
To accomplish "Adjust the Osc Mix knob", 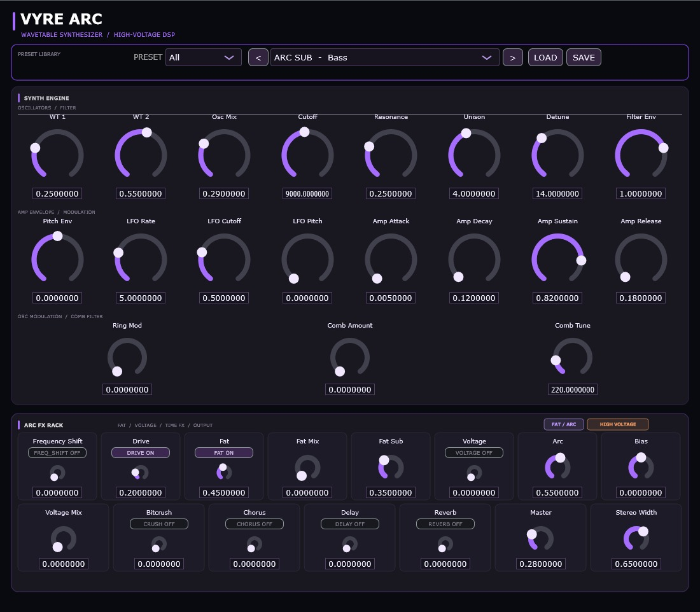I will [224, 155].
